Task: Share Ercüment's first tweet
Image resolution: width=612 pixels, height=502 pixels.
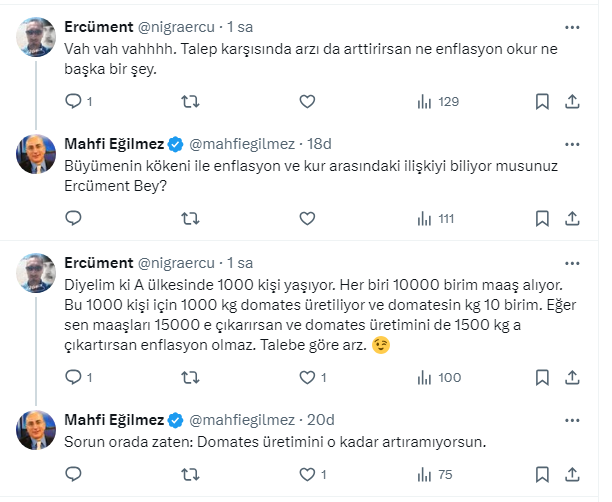Action: click(573, 101)
